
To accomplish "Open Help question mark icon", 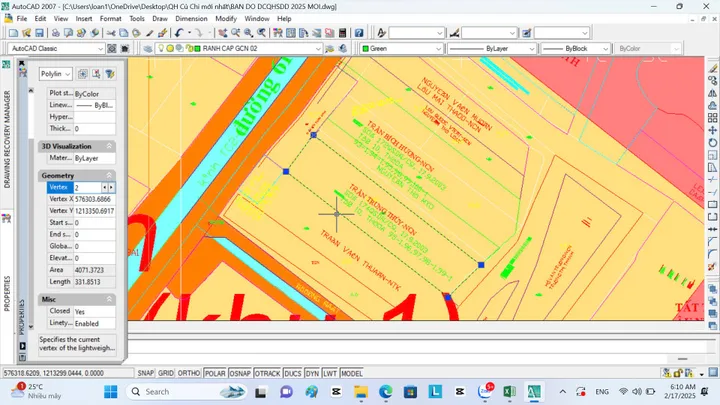I will [359, 33].
